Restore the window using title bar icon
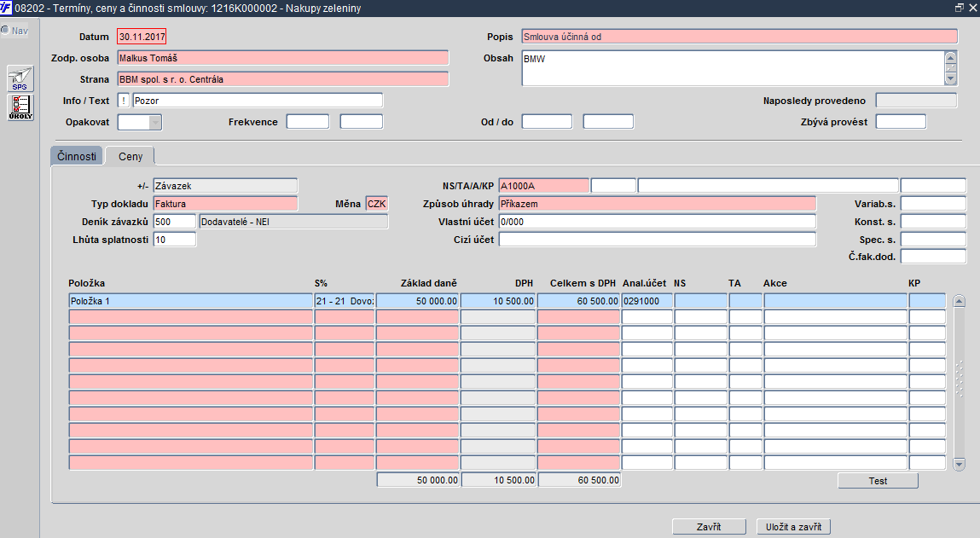Screen dimensions: 980x538 pyautogui.click(x=960, y=7)
